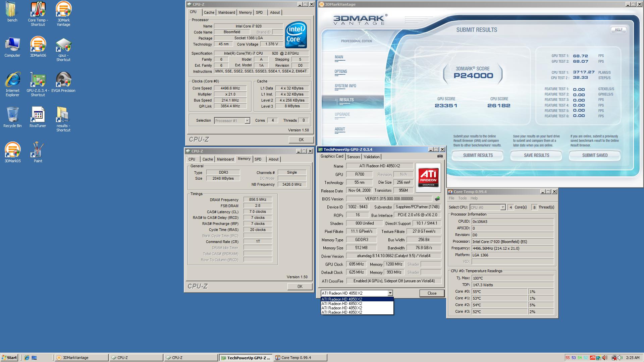Screen dimensions: 644x362
Task: Open Mainboard tab in top CPU-Z window
Action: pyautogui.click(x=227, y=12)
